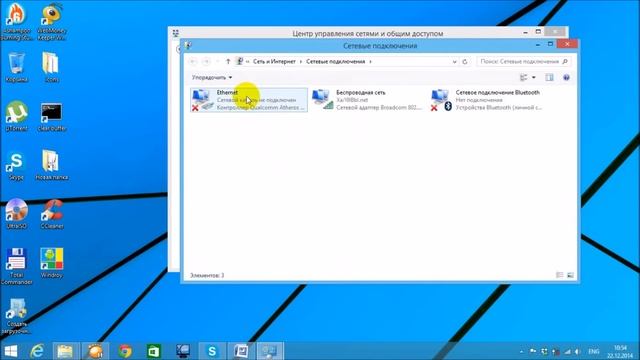This screenshot has height=360, width=640.
Task: Close the Сетевые подключения window
Action: tap(567, 44)
